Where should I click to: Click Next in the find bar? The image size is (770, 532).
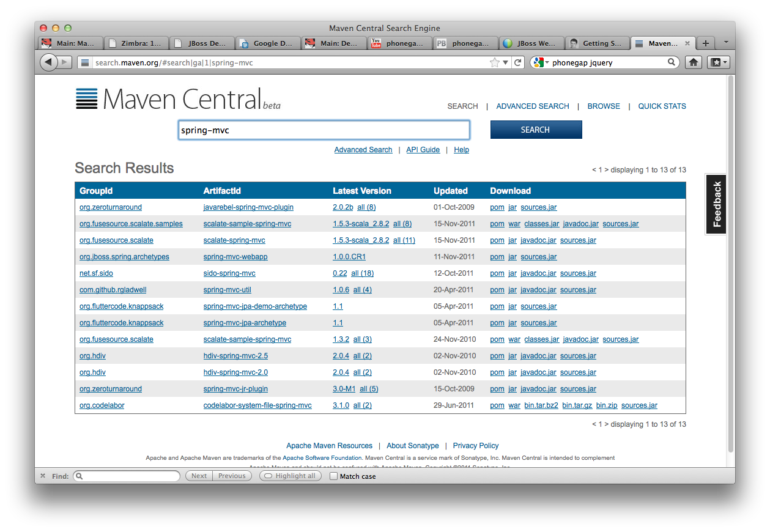click(x=199, y=476)
